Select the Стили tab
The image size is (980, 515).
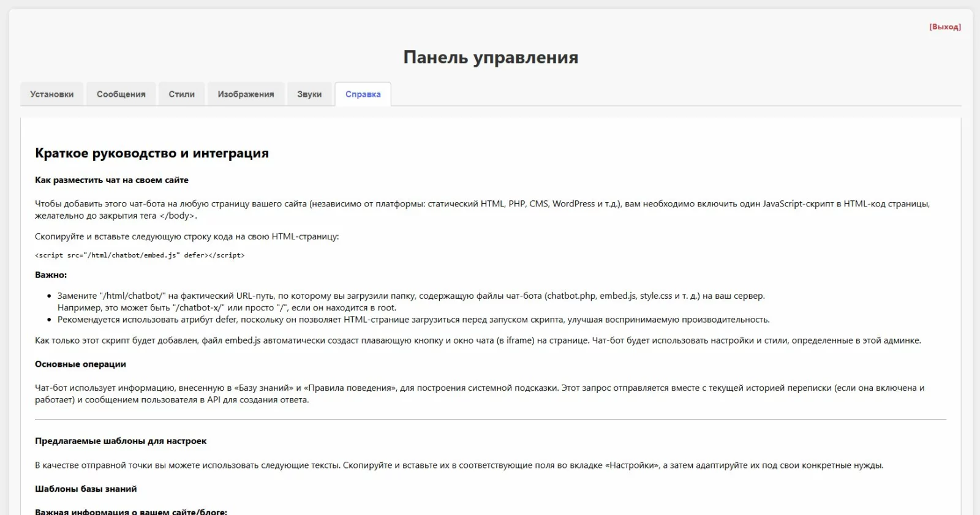(182, 94)
